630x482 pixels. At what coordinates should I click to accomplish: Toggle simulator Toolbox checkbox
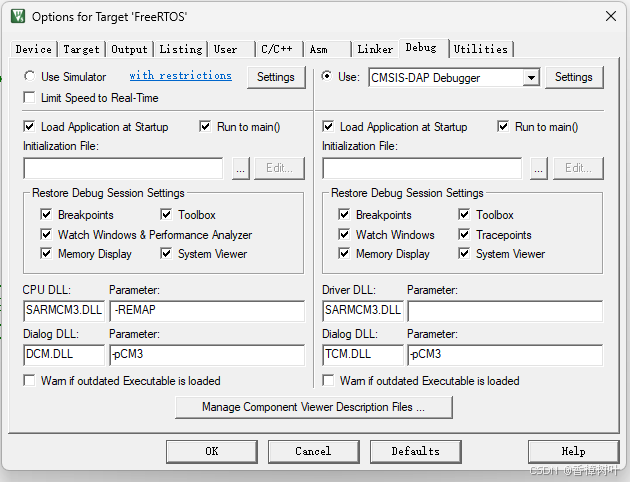166,214
